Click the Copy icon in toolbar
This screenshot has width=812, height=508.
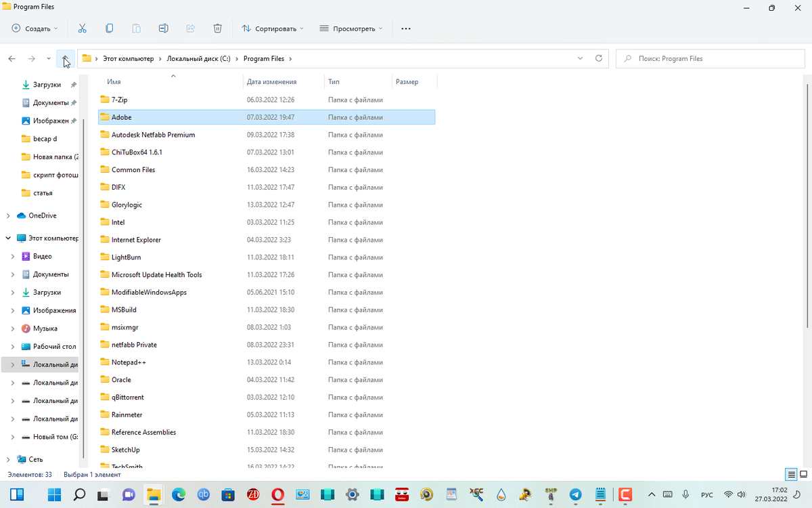109,28
